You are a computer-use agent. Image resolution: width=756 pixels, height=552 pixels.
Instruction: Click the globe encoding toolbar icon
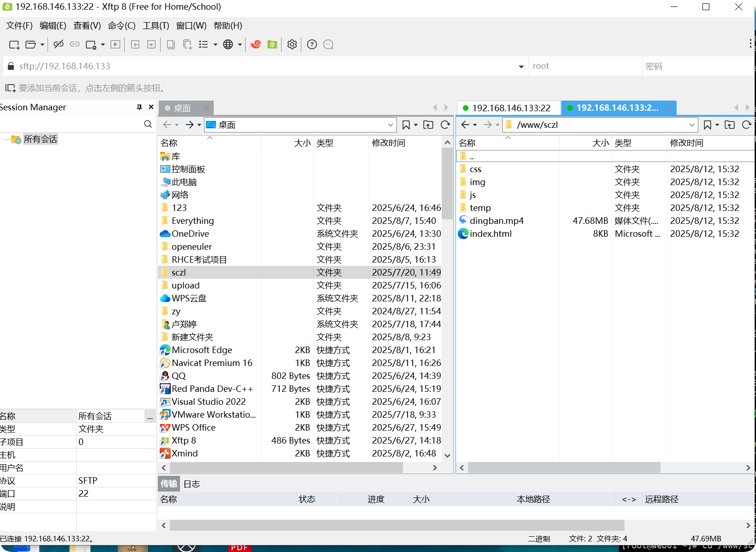tap(228, 44)
